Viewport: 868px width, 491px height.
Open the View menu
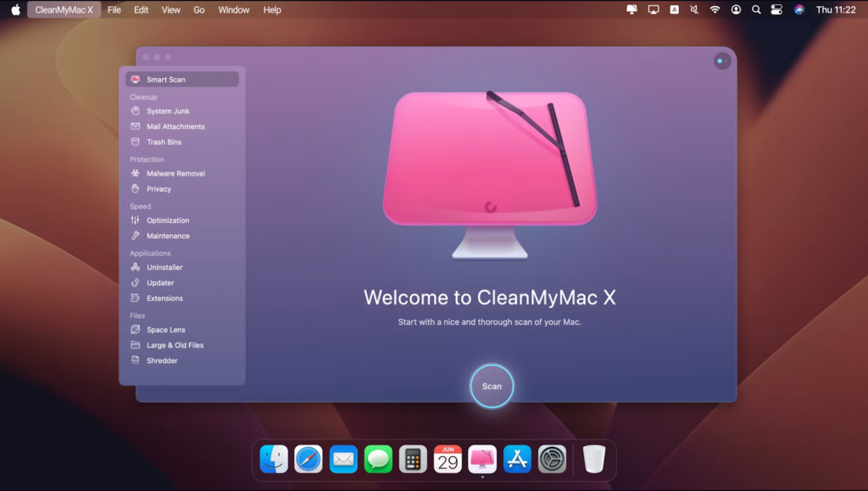coord(170,9)
